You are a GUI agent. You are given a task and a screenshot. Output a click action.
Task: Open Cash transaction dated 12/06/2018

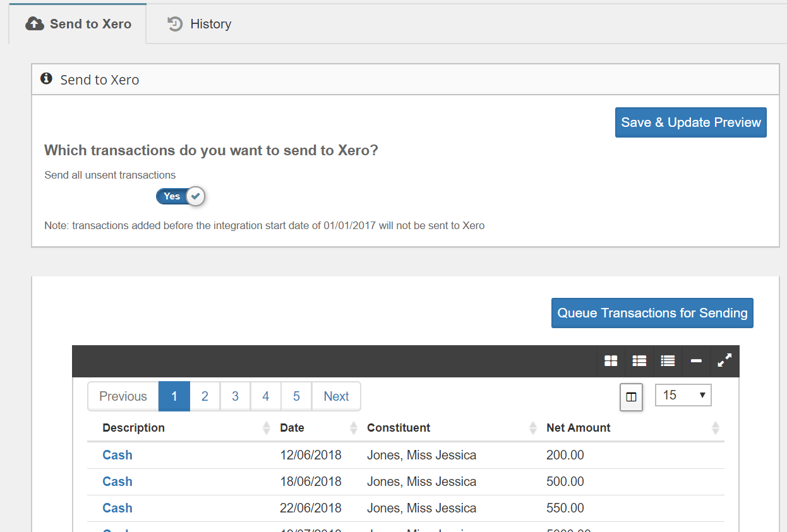coord(117,455)
